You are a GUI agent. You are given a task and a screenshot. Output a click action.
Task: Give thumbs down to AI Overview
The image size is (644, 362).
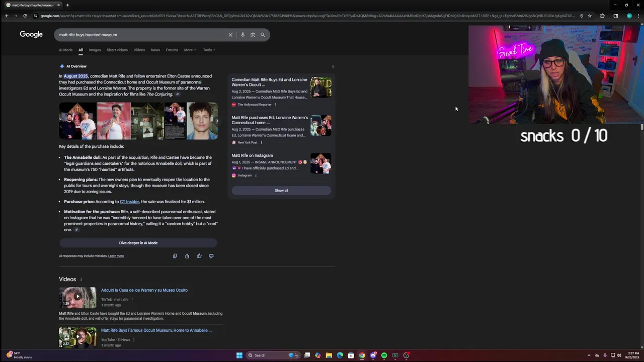pyautogui.click(x=211, y=256)
